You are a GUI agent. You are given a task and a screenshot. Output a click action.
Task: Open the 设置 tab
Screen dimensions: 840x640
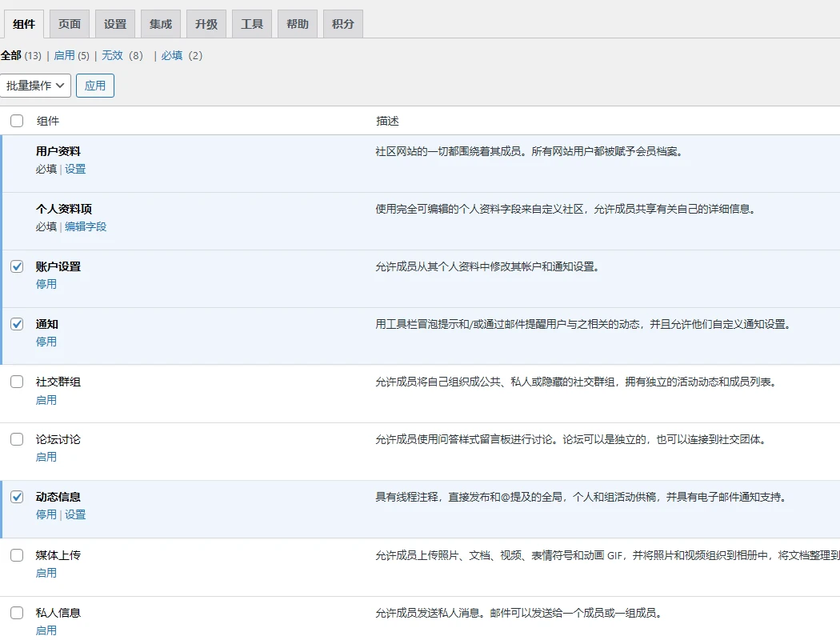[x=114, y=23]
